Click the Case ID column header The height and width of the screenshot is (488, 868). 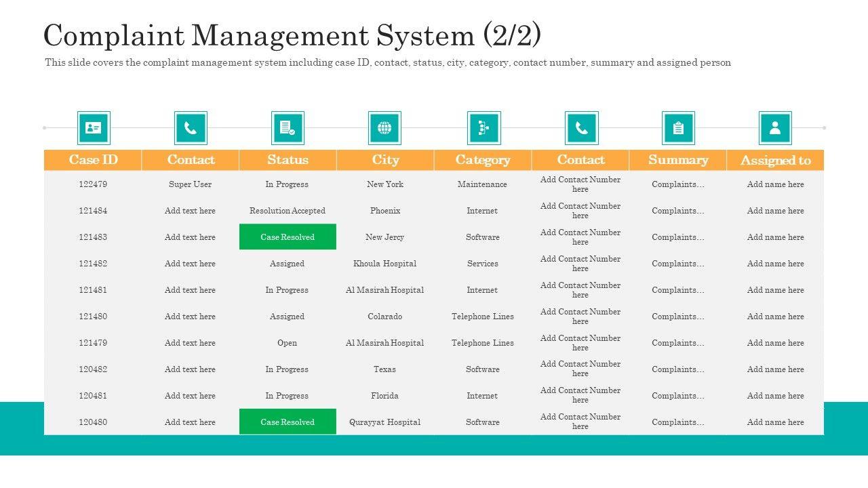tap(93, 160)
